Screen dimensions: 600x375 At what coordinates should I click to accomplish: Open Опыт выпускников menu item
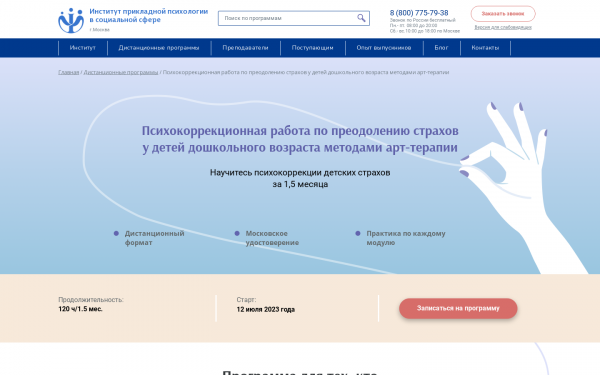tap(384, 48)
